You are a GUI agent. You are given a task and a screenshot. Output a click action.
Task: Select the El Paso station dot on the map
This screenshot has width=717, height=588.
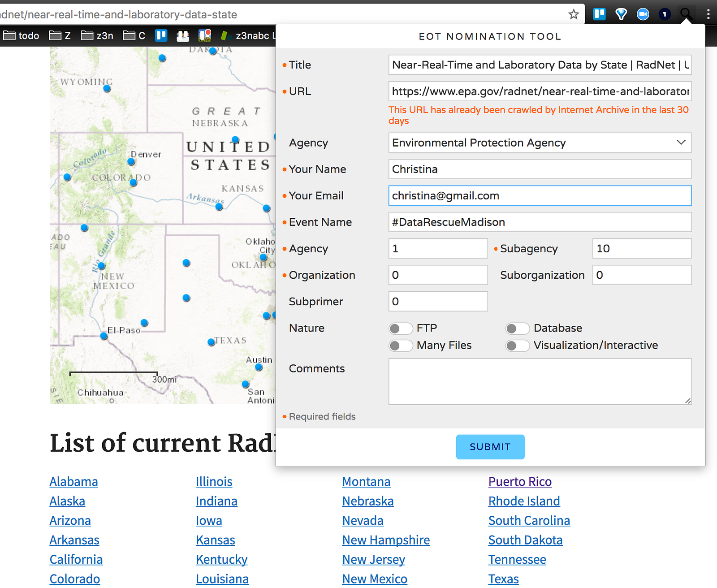104,336
